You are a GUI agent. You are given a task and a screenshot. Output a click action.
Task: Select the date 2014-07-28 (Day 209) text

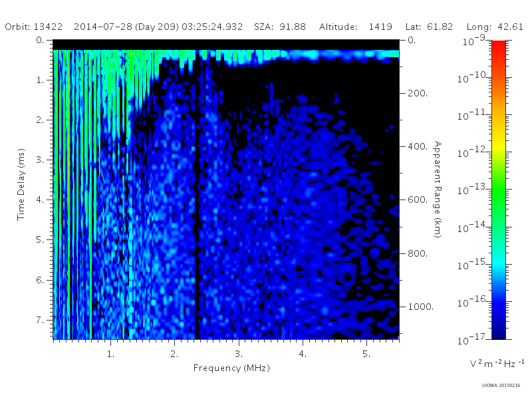coord(126,27)
